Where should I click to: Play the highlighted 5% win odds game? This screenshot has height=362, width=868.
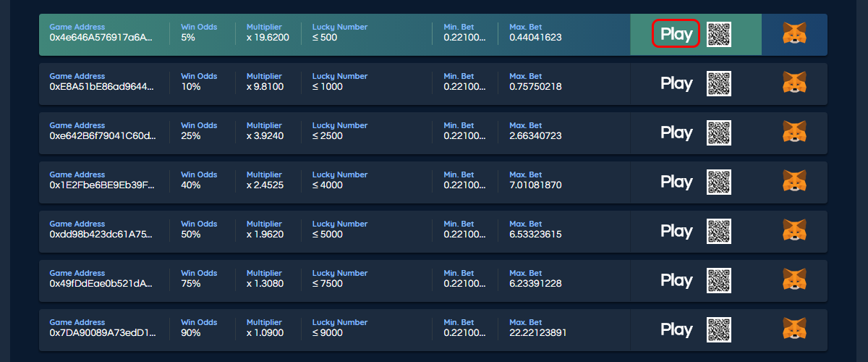[676, 34]
